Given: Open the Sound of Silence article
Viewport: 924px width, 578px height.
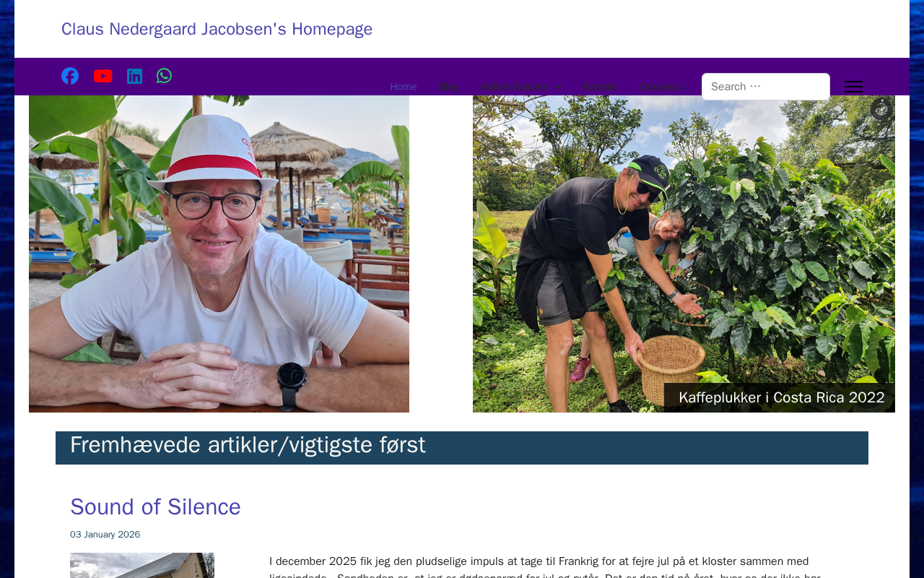Looking at the screenshot, I should point(155,507).
